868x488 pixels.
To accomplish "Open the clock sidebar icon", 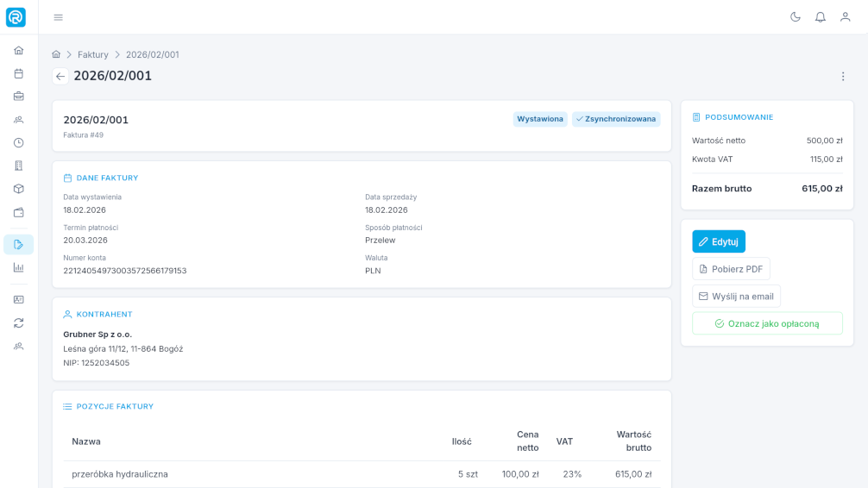I will click(x=19, y=143).
